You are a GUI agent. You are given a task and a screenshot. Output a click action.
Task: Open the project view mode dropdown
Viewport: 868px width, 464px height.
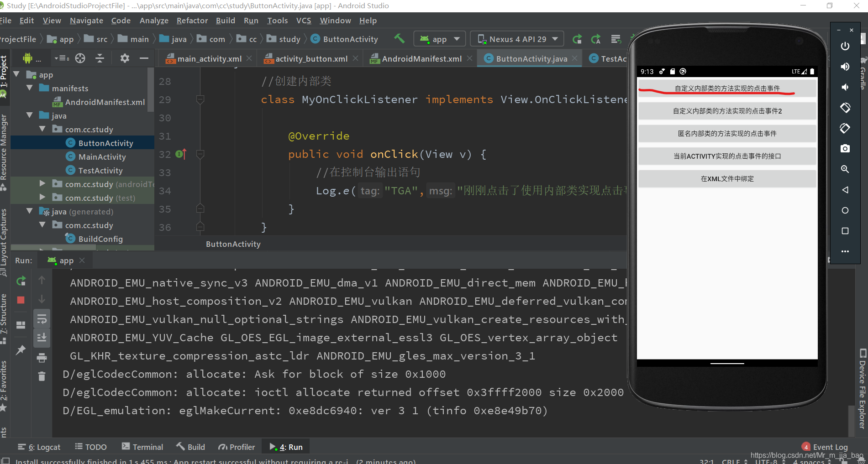point(62,58)
